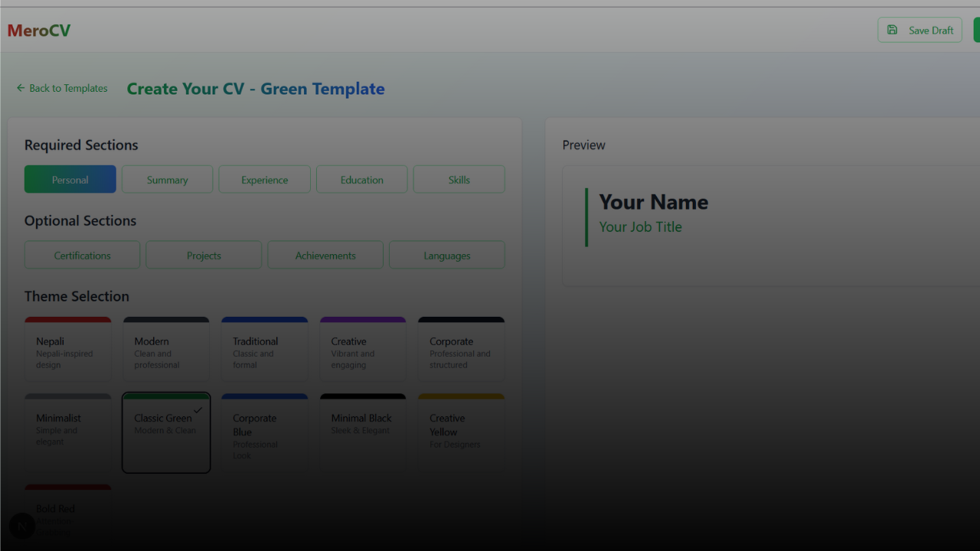Click Your Name heading in the preview
980x551 pixels.
pos(653,202)
